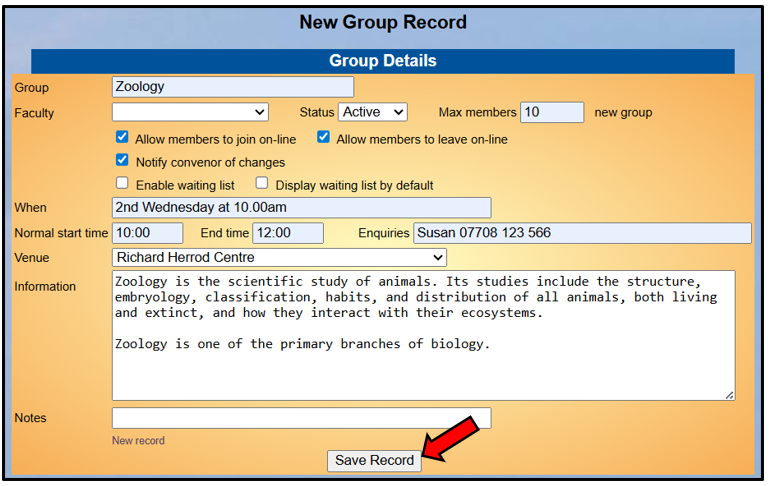Click the Group Details header

(x=383, y=61)
